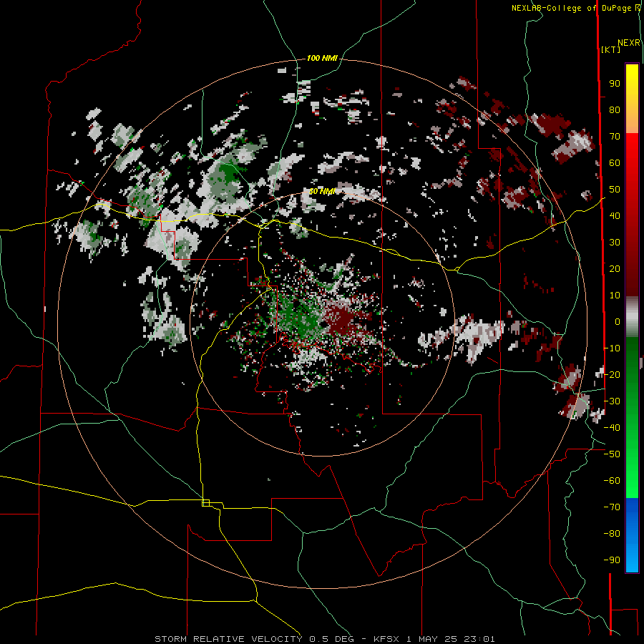Click the 60 value on velocity scale
The width and height of the screenshot is (644, 644).
coord(615,162)
